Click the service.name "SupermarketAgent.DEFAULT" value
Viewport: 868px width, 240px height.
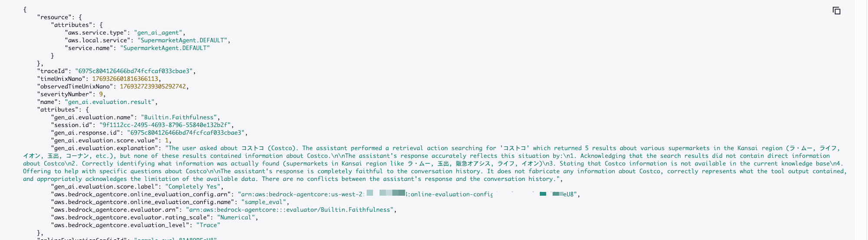[165, 48]
